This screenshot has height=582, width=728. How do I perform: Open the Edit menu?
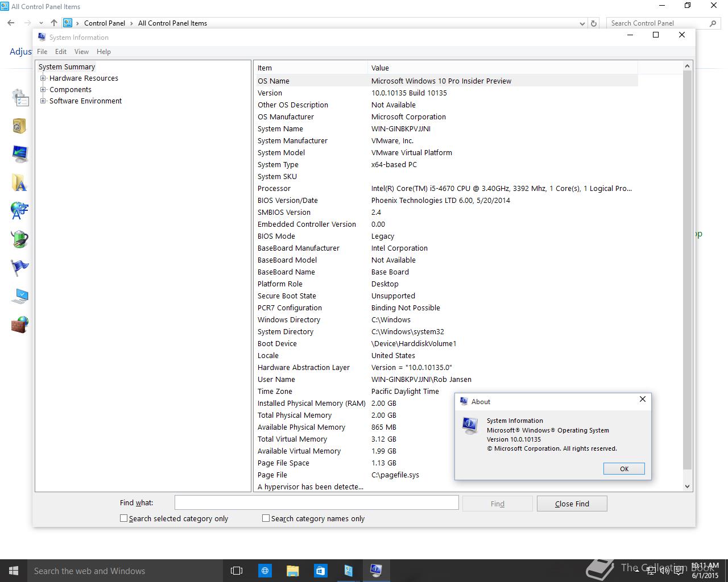click(x=61, y=52)
